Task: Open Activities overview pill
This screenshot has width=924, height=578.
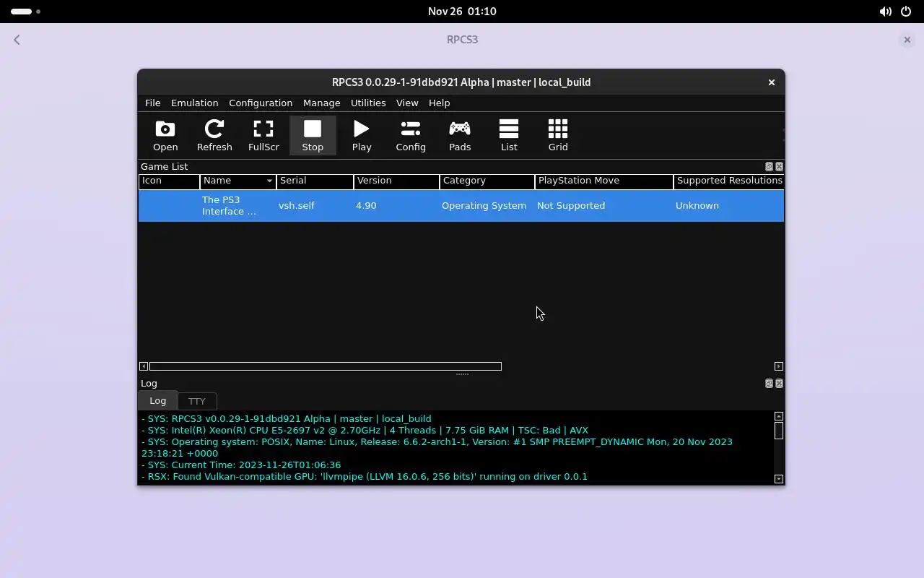Action: tap(25, 12)
